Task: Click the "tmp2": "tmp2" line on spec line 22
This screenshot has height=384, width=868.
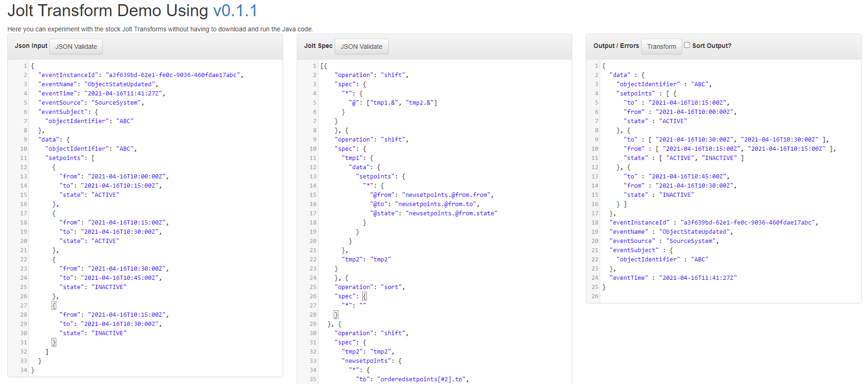Action: pos(366,259)
